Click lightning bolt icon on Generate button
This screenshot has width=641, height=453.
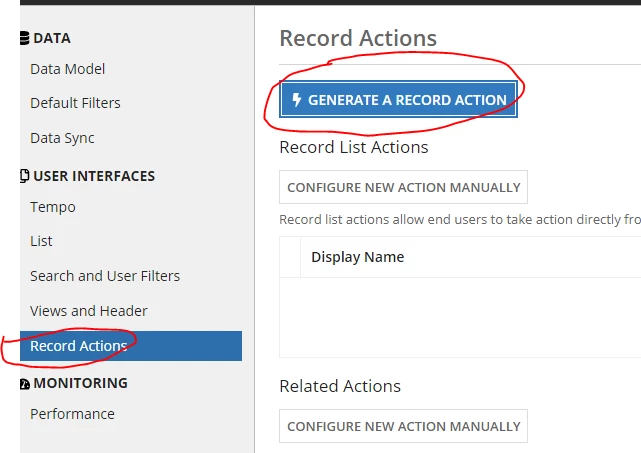click(297, 99)
